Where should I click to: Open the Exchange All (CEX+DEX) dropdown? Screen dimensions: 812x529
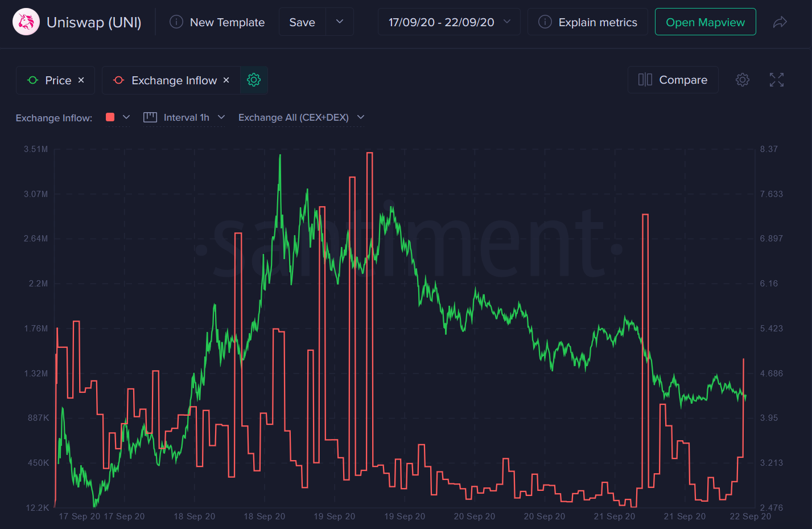tap(302, 117)
